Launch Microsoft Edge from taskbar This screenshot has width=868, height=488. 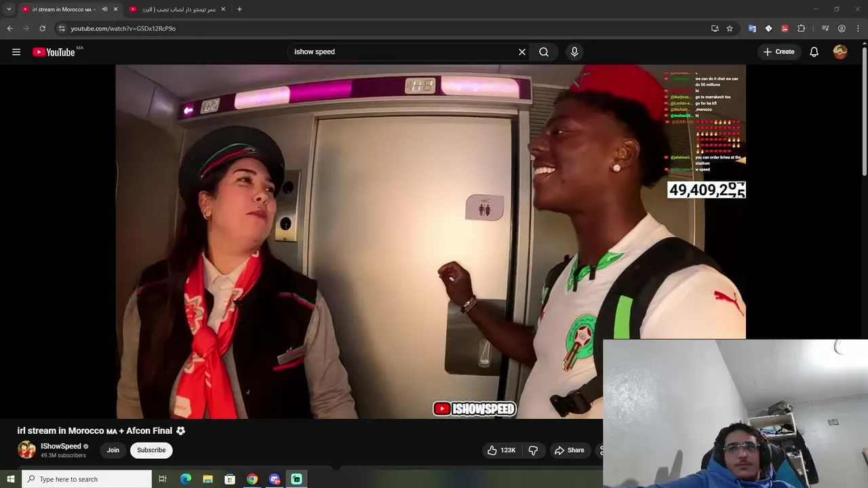[x=186, y=479]
